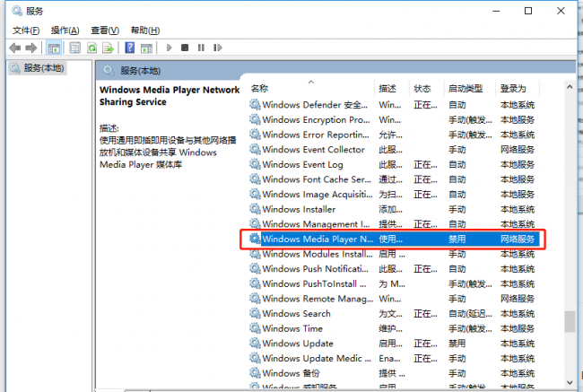The image size is (583, 392).
Task: Select the Windows Update Medic service
Action: tap(394, 358)
